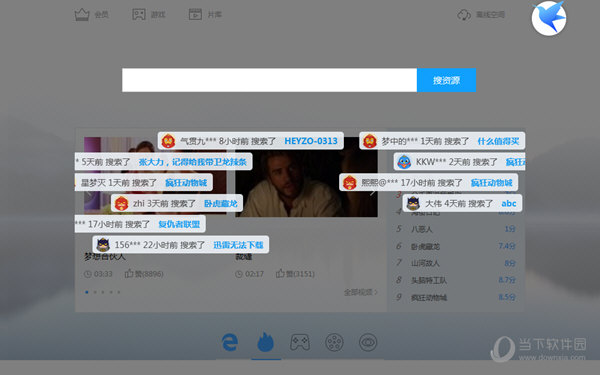Open ranking item 9 疯狂动物城

point(429,297)
